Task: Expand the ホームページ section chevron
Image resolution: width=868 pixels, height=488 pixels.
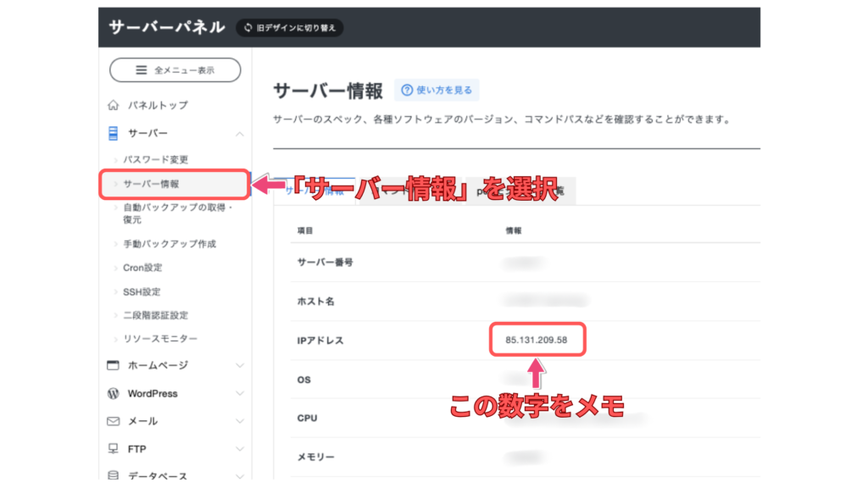Action: tap(239, 366)
